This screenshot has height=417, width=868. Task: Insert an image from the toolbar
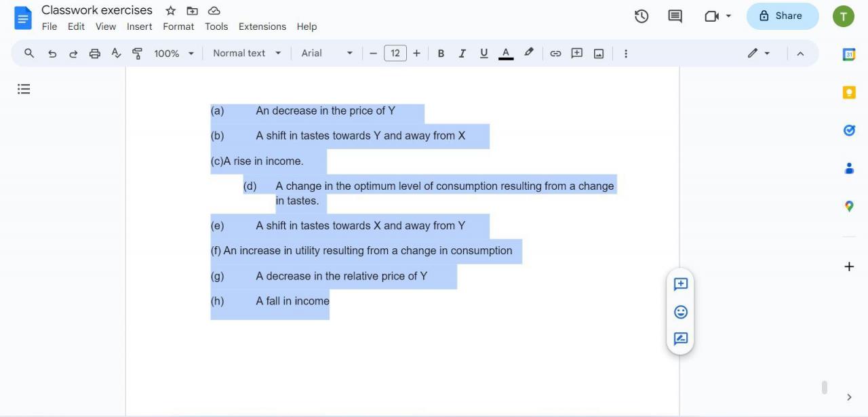click(x=598, y=53)
